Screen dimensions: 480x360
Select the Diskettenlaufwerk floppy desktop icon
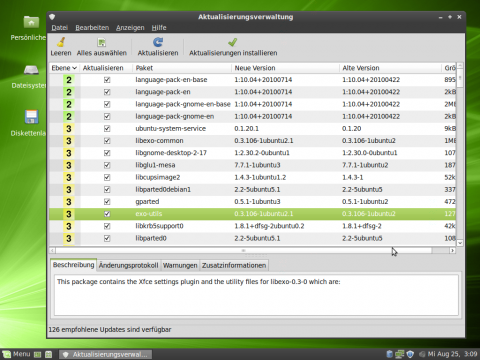[x=31, y=117]
